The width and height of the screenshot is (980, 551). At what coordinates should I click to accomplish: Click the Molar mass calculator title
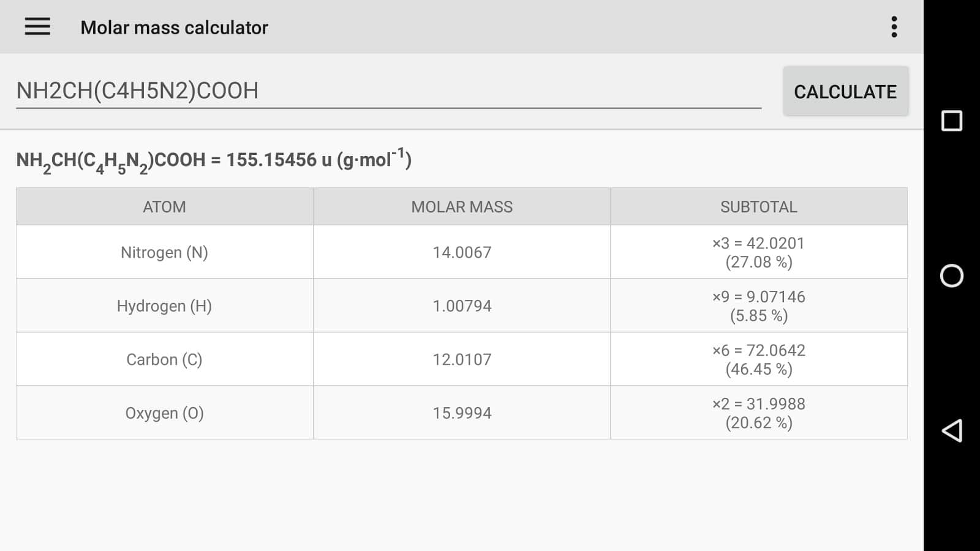174,28
